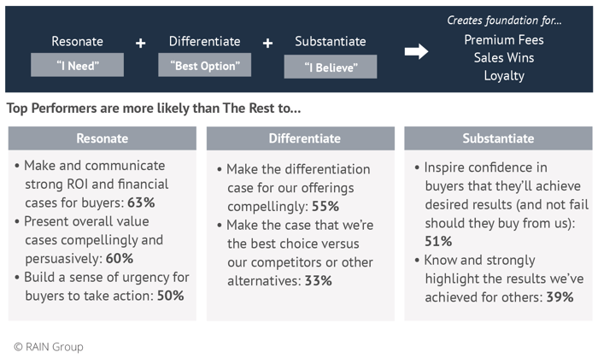Click the Premium Fees text
Image resolution: width=598 pixels, height=364 pixels.
click(x=503, y=40)
